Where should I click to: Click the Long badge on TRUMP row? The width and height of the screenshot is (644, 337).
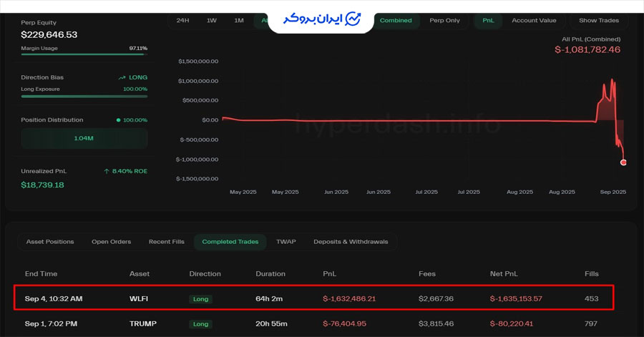tap(201, 324)
